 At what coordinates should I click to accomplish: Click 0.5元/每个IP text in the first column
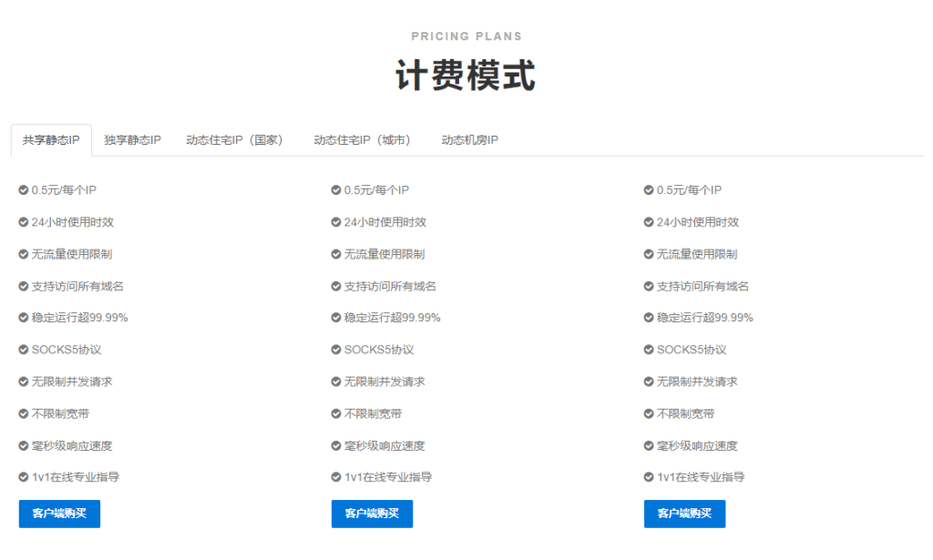coord(64,190)
